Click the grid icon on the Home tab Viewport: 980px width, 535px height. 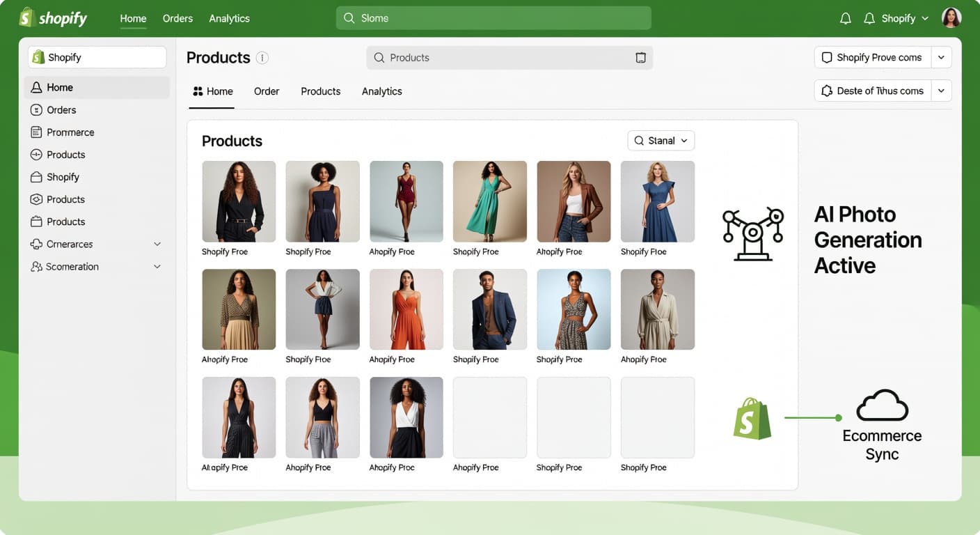pos(198,91)
